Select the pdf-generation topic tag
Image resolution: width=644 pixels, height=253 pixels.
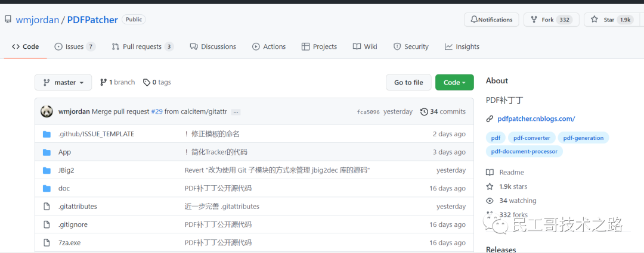click(583, 138)
